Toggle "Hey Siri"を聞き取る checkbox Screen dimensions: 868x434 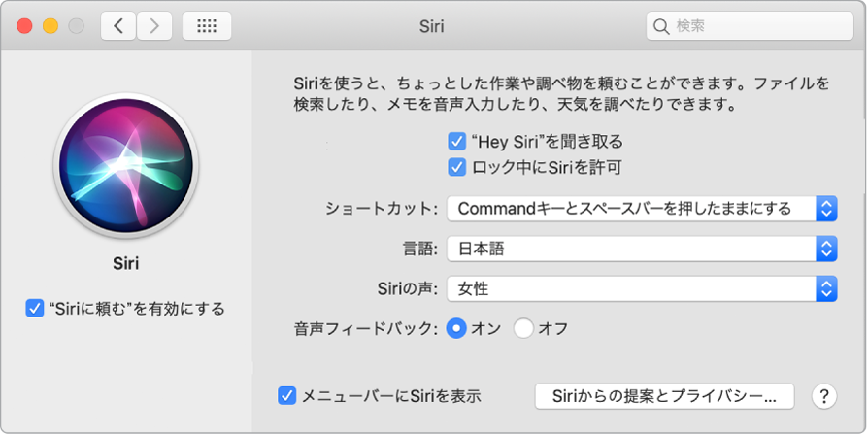coord(456,143)
